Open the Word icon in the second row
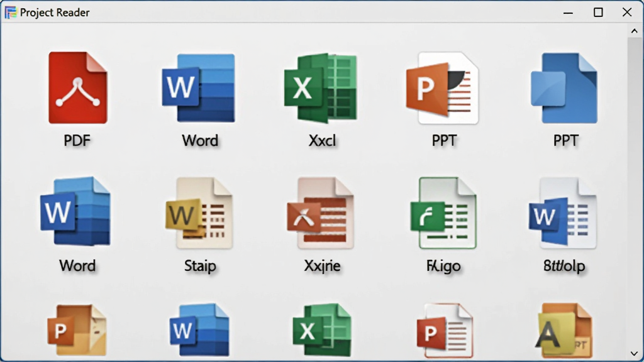644x362 pixels. (x=75, y=211)
